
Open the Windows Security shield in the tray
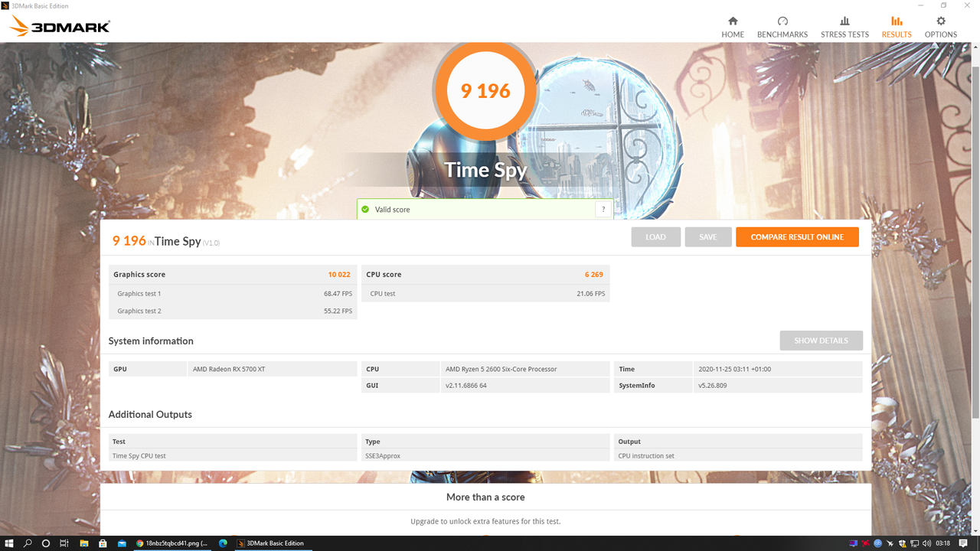[x=902, y=543]
